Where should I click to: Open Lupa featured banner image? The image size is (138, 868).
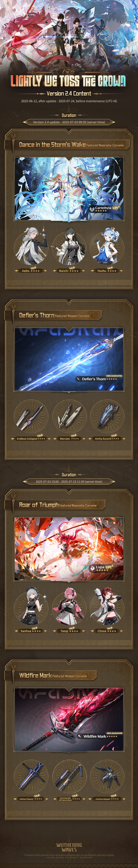(69, 549)
